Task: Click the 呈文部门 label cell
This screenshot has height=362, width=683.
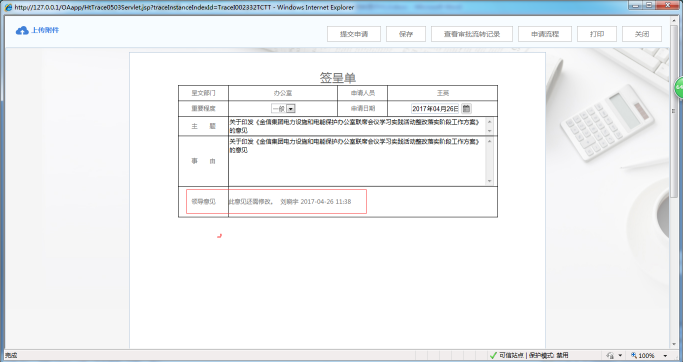Action: [x=203, y=93]
